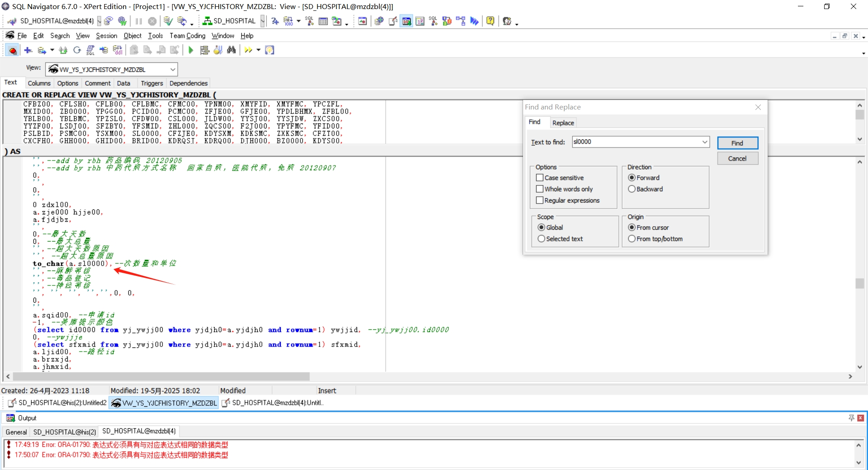
Task: Select the Backward direction radio button
Action: click(632, 189)
